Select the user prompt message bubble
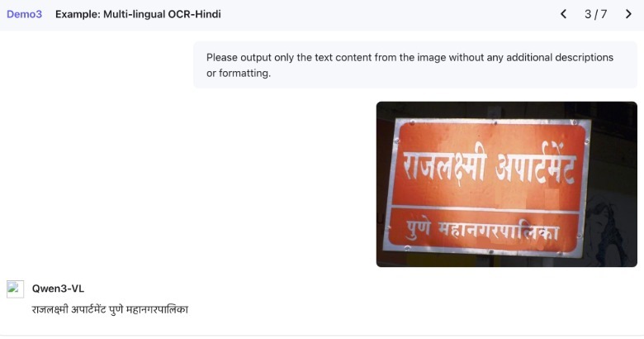644x339 pixels. [x=415, y=65]
